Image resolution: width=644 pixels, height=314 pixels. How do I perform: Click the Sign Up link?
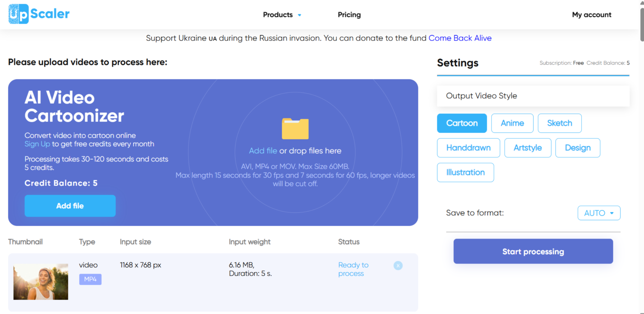pyautogui.click(x=37, y=144)
